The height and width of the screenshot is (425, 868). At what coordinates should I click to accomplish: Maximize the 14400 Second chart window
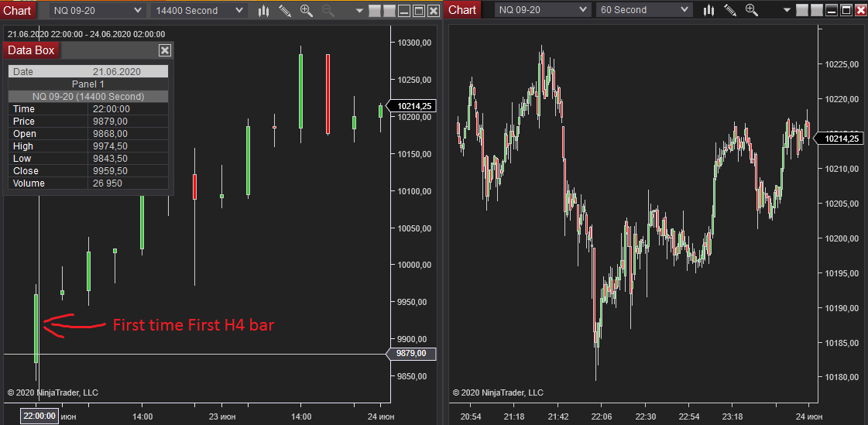coord(418,11)
